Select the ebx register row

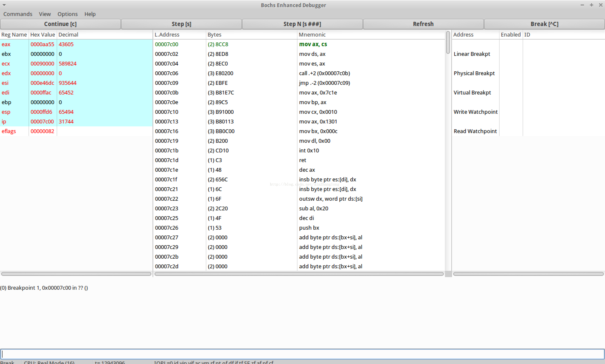click(76, 54)
